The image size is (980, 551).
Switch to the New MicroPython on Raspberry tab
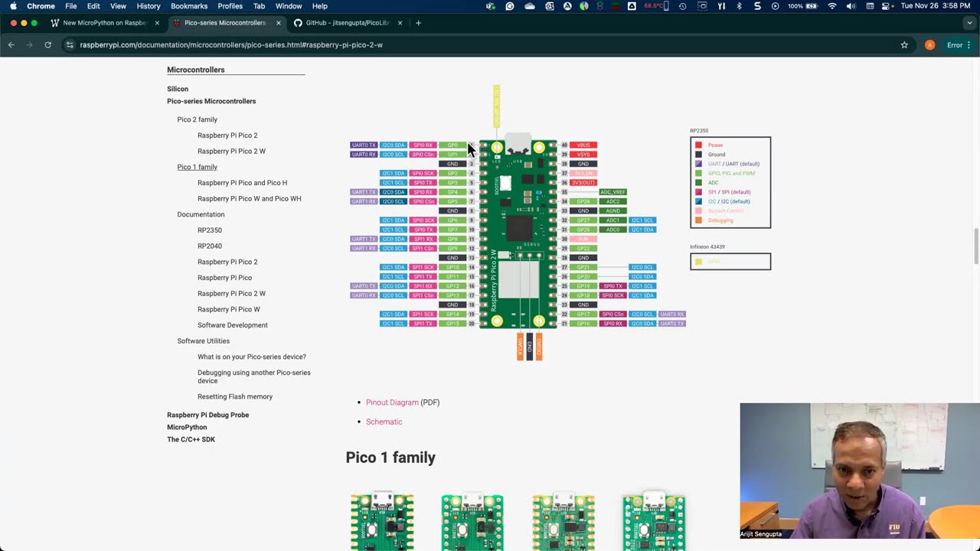point(105,23)
